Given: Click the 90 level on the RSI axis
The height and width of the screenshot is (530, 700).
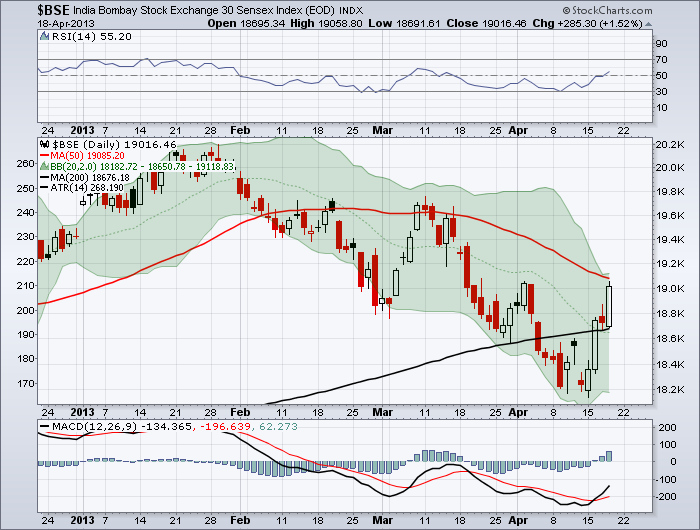Looking at the screenshot, I should coord(662,43).
